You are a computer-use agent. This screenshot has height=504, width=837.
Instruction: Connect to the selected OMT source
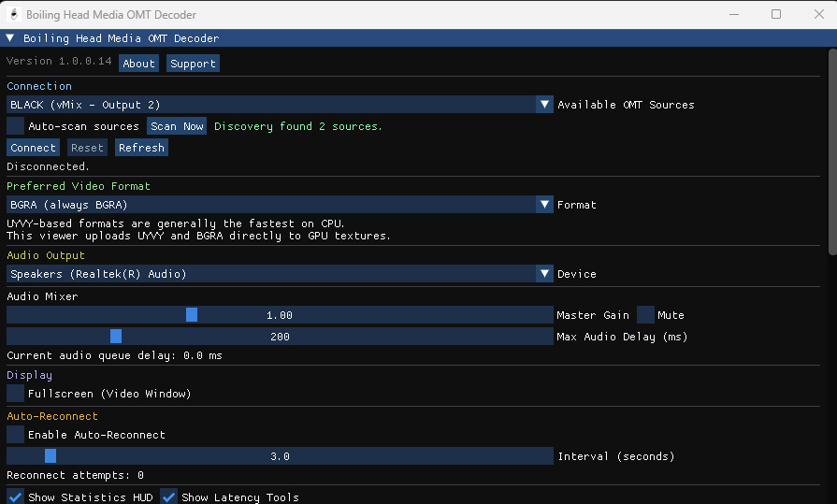[33, 148]
